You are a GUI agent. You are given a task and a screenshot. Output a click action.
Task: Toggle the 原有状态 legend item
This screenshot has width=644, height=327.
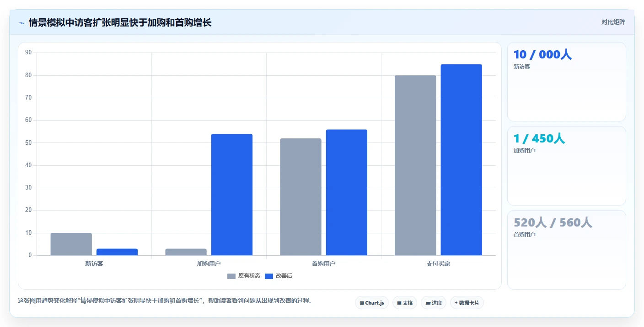tap(243, 276)
